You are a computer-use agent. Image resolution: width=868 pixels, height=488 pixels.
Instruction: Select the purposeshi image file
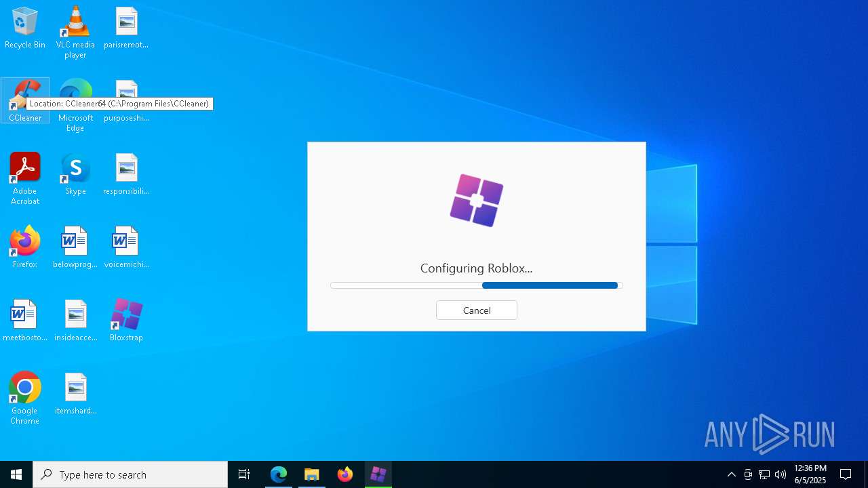coord(126,101)
